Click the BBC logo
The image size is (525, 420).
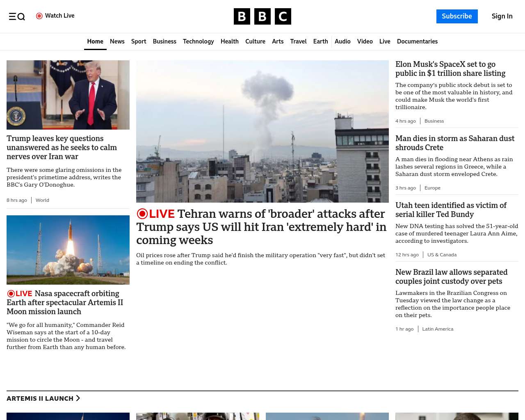(262, 16)
